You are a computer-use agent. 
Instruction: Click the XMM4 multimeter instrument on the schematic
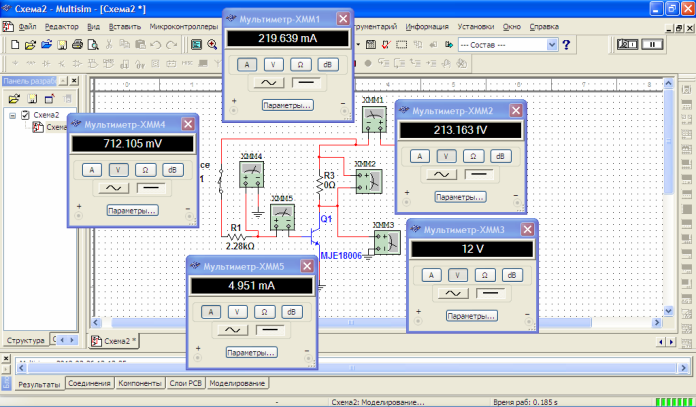click(251, 174)
